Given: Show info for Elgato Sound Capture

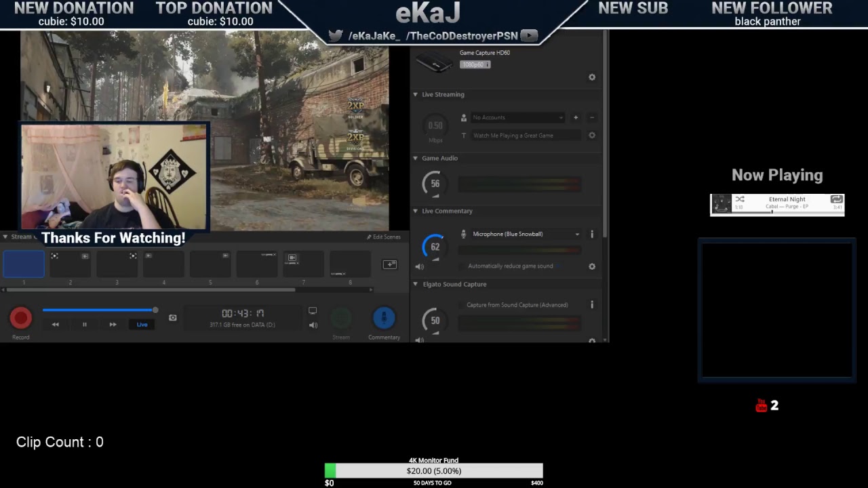Looking at the screenshot, I should pos(592,305).
